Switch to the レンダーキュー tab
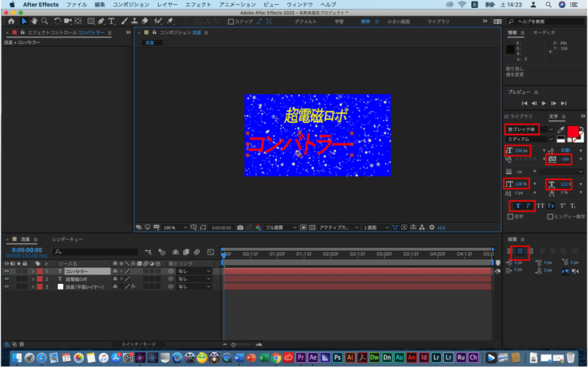This screenshot has width=588, height=367. (68, 240)
